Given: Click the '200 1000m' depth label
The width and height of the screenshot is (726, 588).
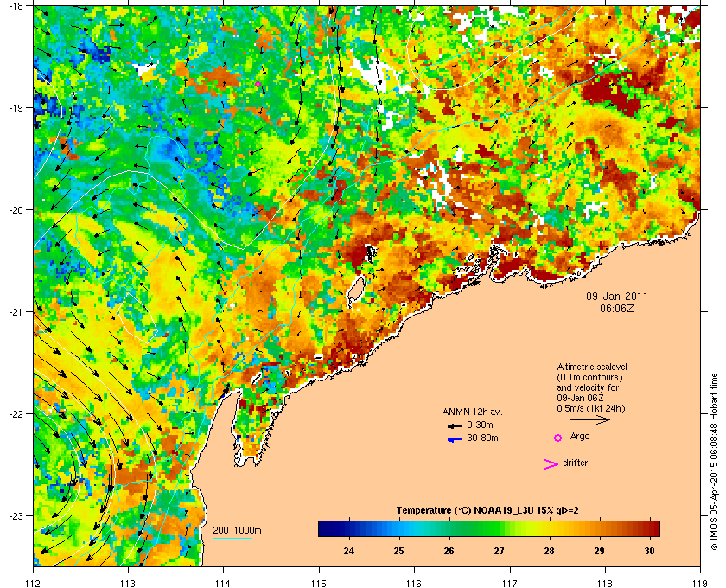Looking at the screenshot, I should point(237,530).
